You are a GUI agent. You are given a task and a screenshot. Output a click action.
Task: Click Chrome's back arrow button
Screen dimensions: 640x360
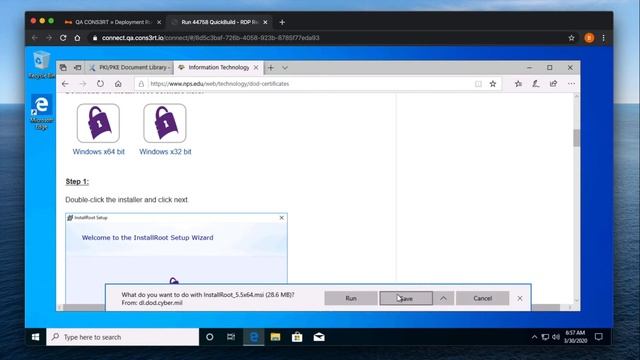pyautogui.click(x=35, y=38)
